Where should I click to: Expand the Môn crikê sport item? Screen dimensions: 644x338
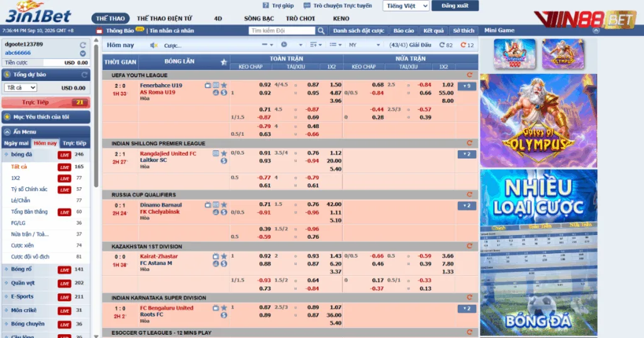click(x=24, y=310)
